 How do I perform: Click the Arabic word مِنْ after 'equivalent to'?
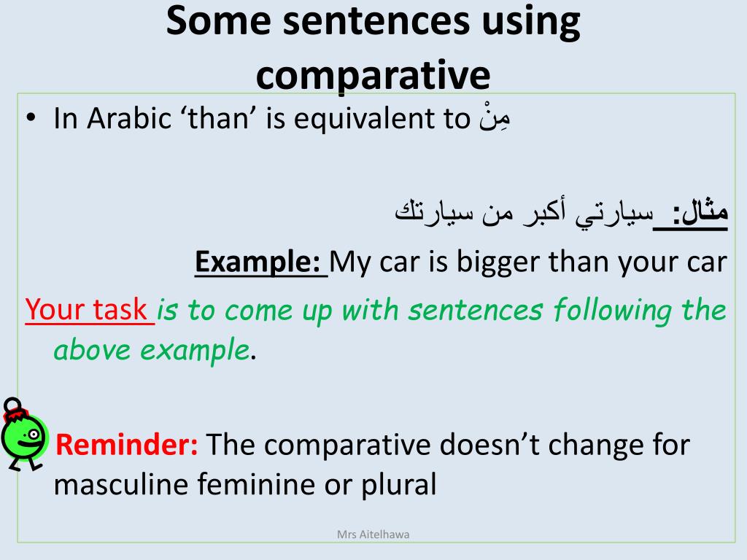pos(495,117)
